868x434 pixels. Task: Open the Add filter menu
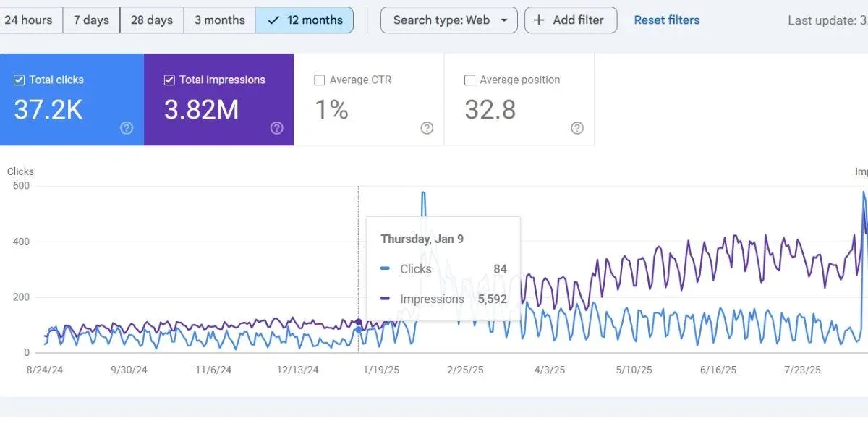(571, 20)
